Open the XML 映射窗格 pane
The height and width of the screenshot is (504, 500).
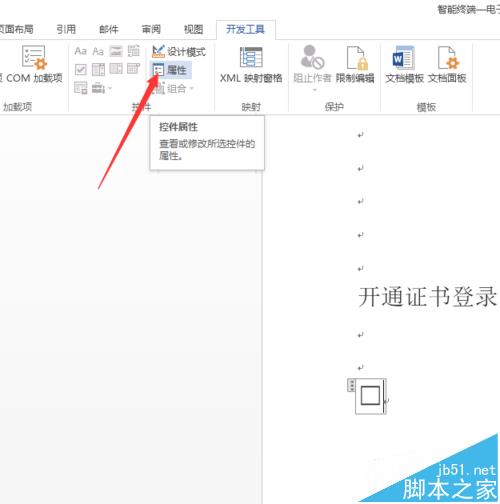[251, 64]
